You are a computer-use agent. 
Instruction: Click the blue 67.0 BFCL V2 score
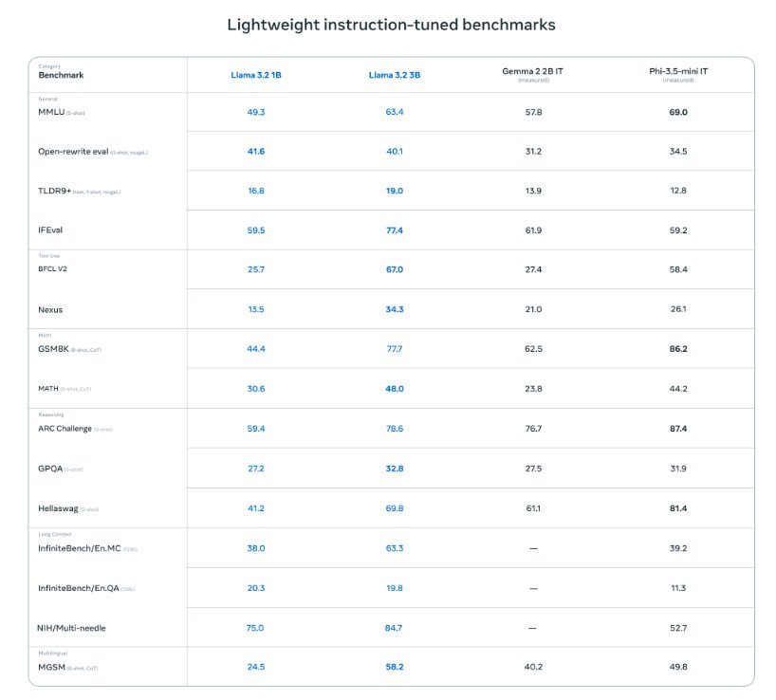[x=395, y=269]
